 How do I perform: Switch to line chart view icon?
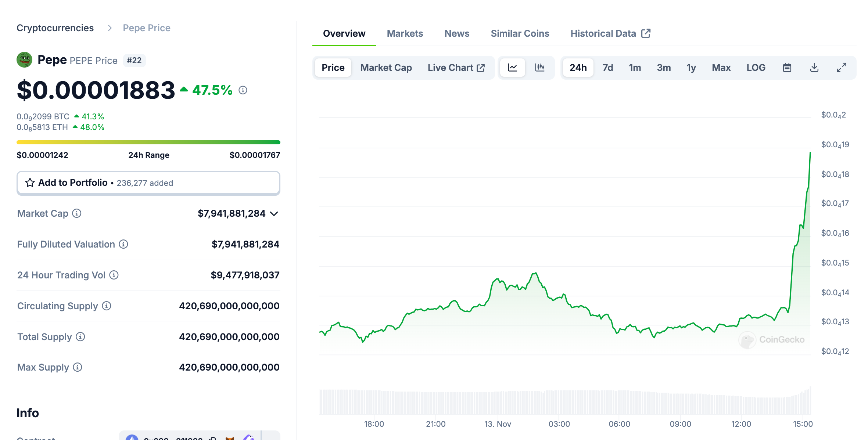pyautogui.click(x=513, y=68)
